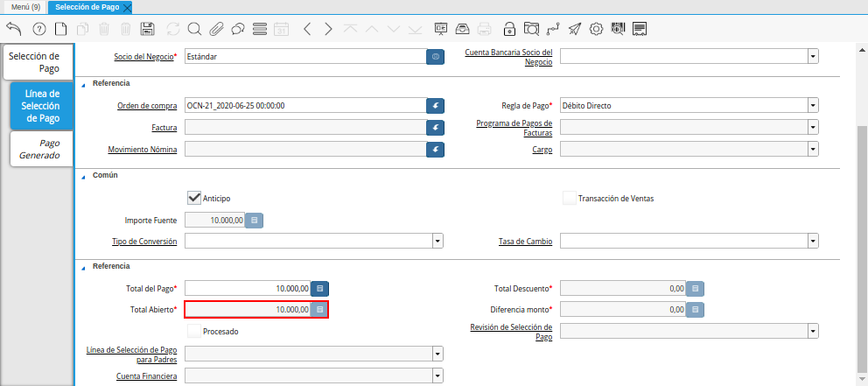868x386 pixels.
Task: Open Cuenta Bancaria Socio del Negocio dropdown
Action: [x=813, y=57]
